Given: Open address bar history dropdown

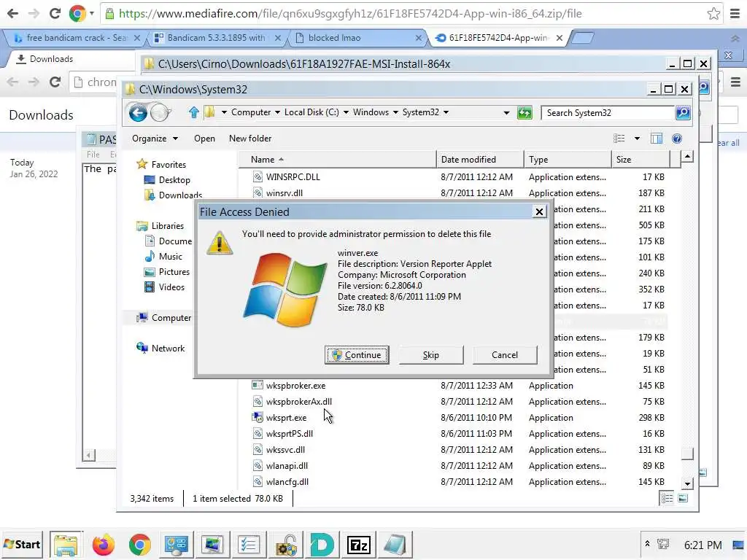Looking at the screenshot, I should 506,113.
